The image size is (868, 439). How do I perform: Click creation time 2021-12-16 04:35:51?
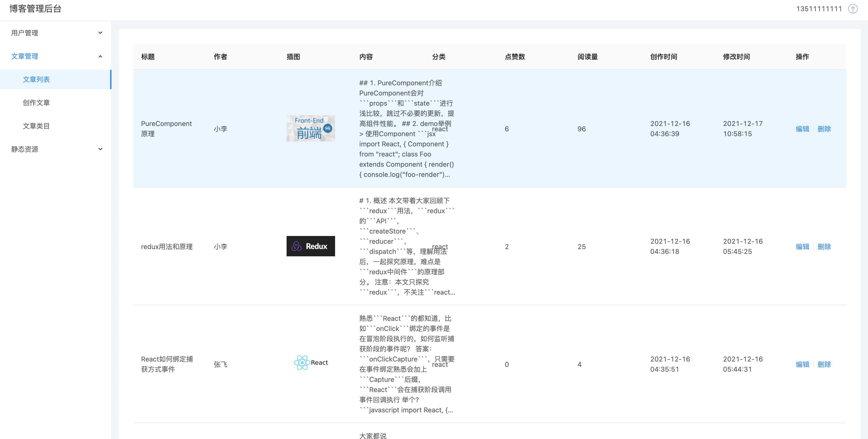670,364
